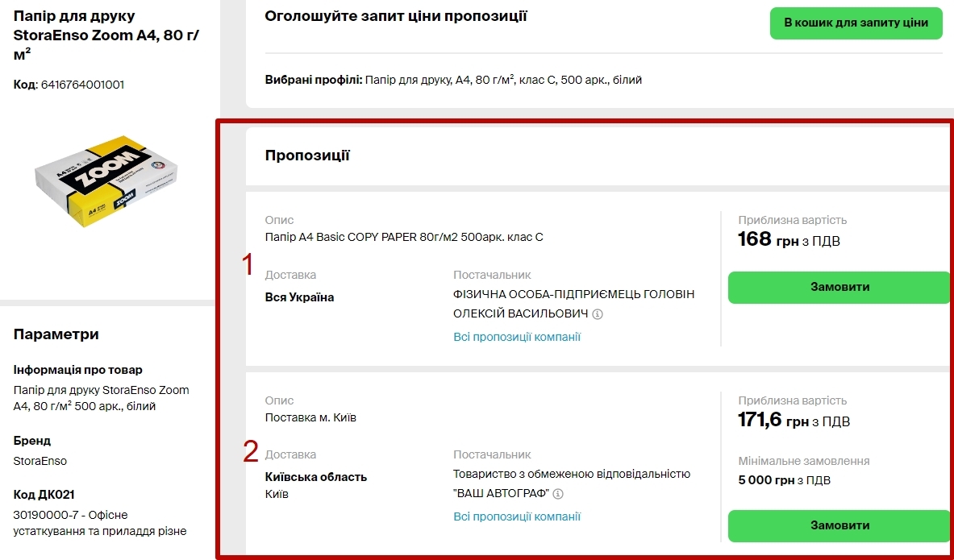Add to cart for price request
The height and width of the screenshot is (560, 954).
pyautogui.click(x=856, y=23)
